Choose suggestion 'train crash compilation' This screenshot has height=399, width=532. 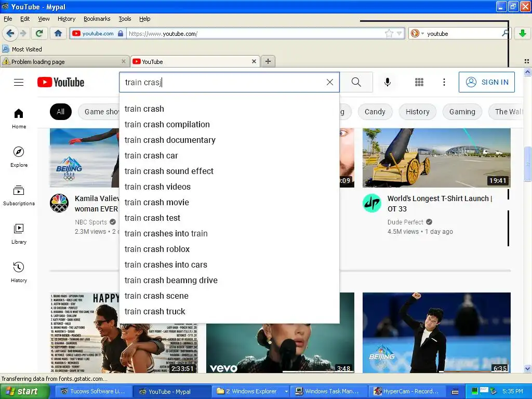(x=229, y=125)
